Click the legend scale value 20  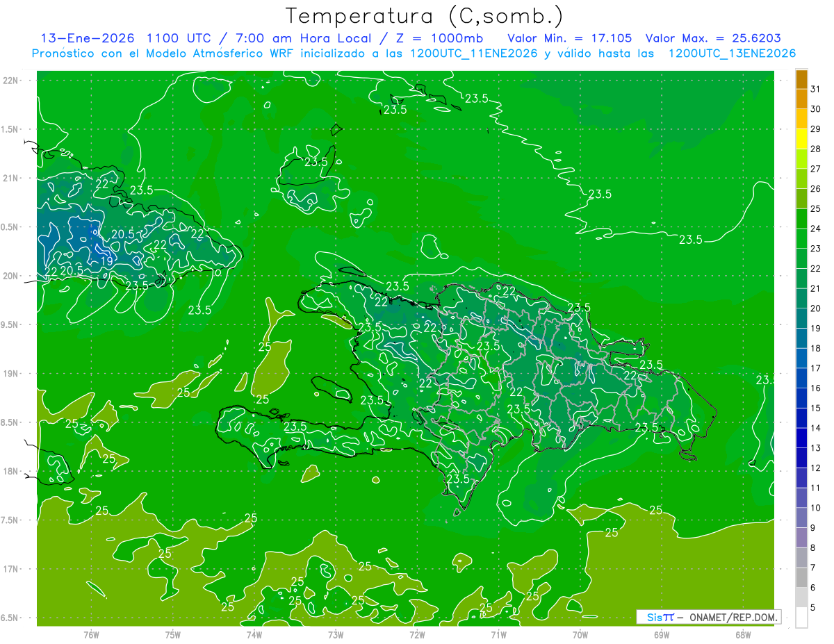(816, 308)
